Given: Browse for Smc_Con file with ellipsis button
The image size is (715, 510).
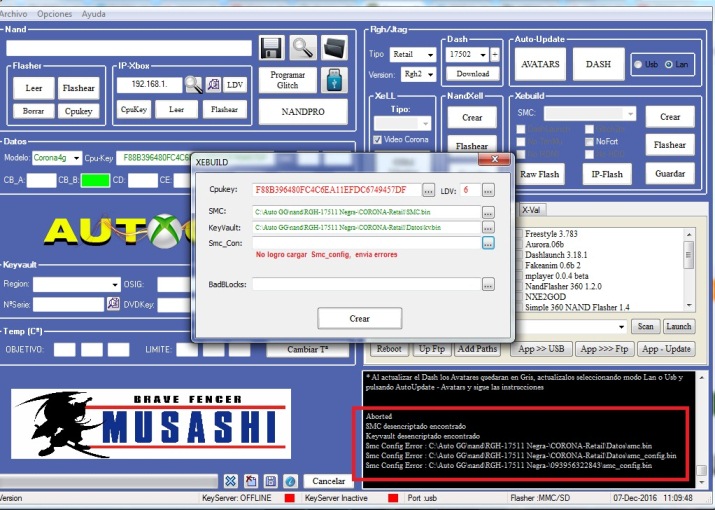Looking at the screenshot, I should click(488, 243).
